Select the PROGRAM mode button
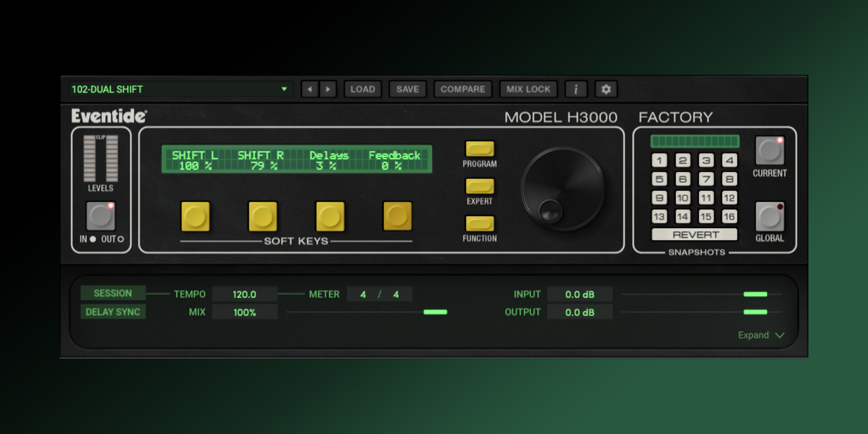 click(480, 149)
